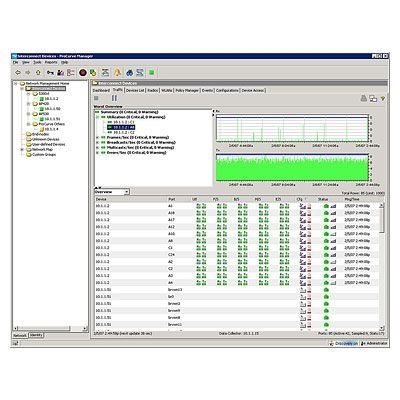Expand the Multicasts/Sec node
The width and height of the screenshot is (400, 400).
coord(98,147)
